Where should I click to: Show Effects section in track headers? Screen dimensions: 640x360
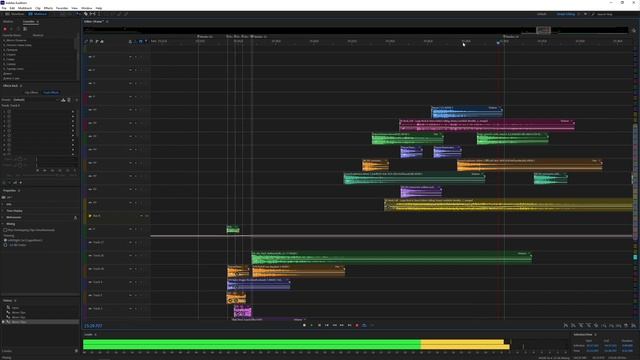click(91, 41)
